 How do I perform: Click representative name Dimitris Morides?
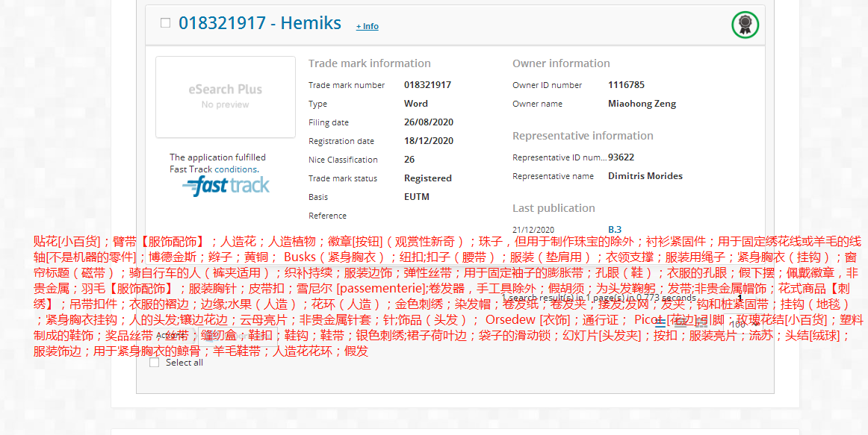point(645,176)
